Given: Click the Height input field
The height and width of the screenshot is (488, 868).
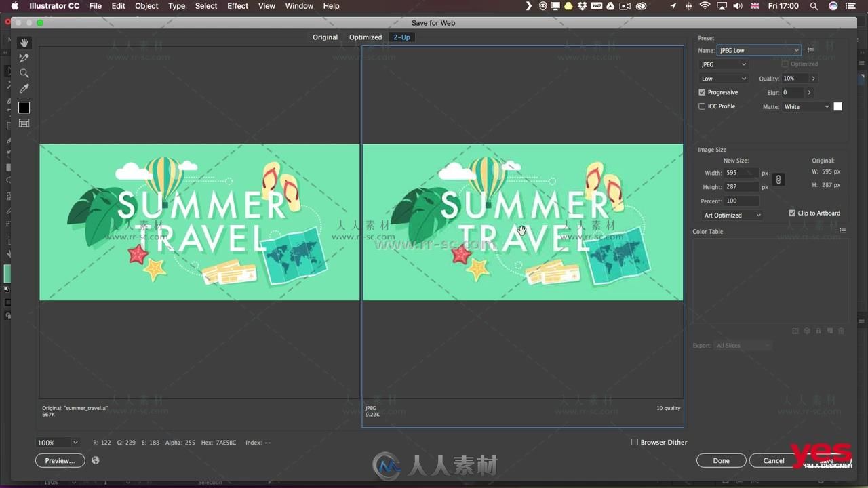Looking at the screenshot, I should point(742,187).
